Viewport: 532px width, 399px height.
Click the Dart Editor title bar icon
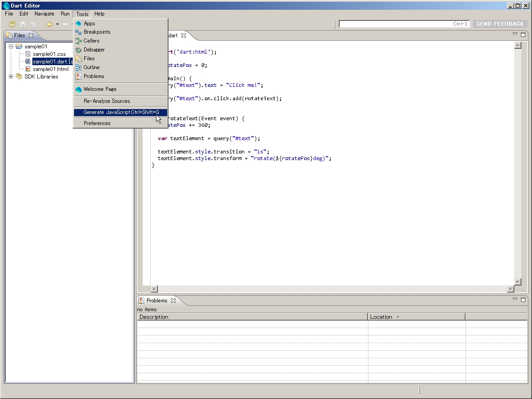coord(6,5)
